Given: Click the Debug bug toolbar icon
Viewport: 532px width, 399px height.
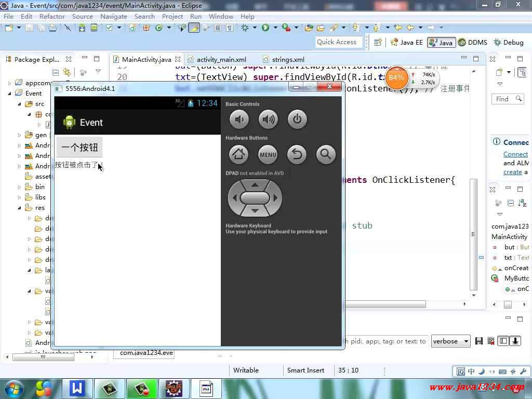Looking at the screenshot, I should [245, 28].
